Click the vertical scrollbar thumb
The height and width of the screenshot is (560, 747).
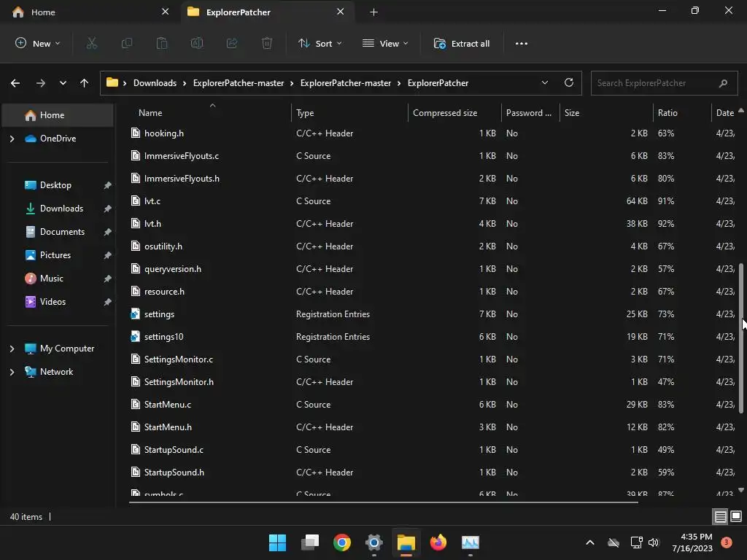pos(741,338)
